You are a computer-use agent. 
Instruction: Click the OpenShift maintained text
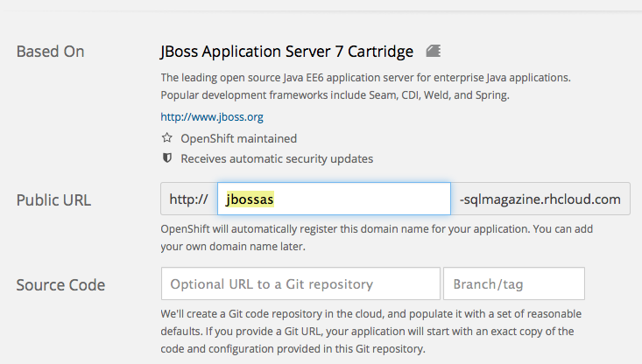point(239,138)
